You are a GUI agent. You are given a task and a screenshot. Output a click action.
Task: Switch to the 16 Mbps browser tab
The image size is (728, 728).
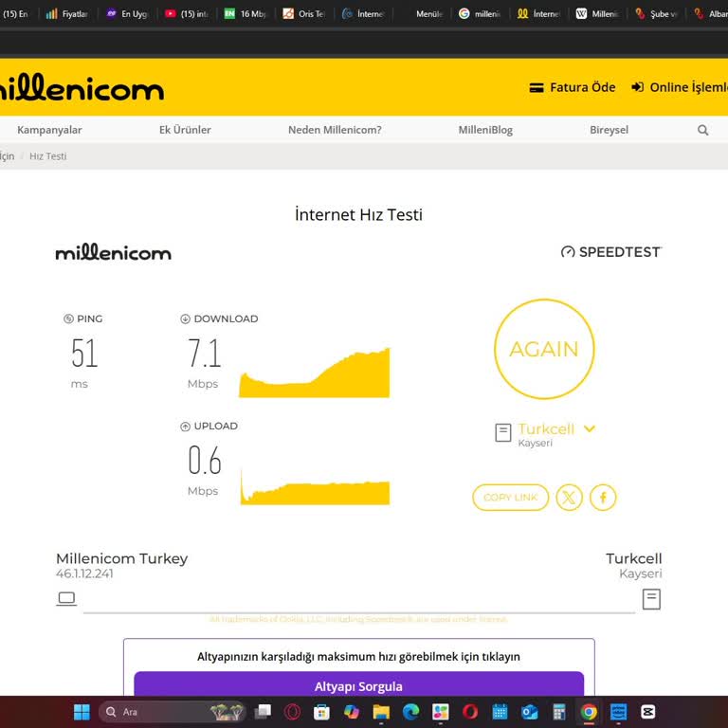pos(246,14)
